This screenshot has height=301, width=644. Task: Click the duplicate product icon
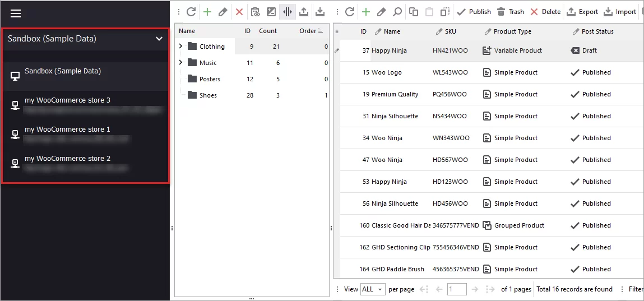point(445,12)
